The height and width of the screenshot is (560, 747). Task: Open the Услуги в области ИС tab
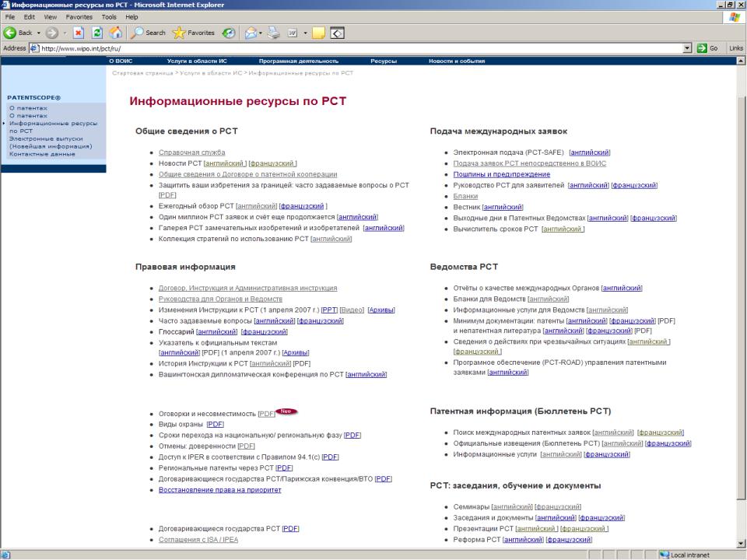[197, 61]
